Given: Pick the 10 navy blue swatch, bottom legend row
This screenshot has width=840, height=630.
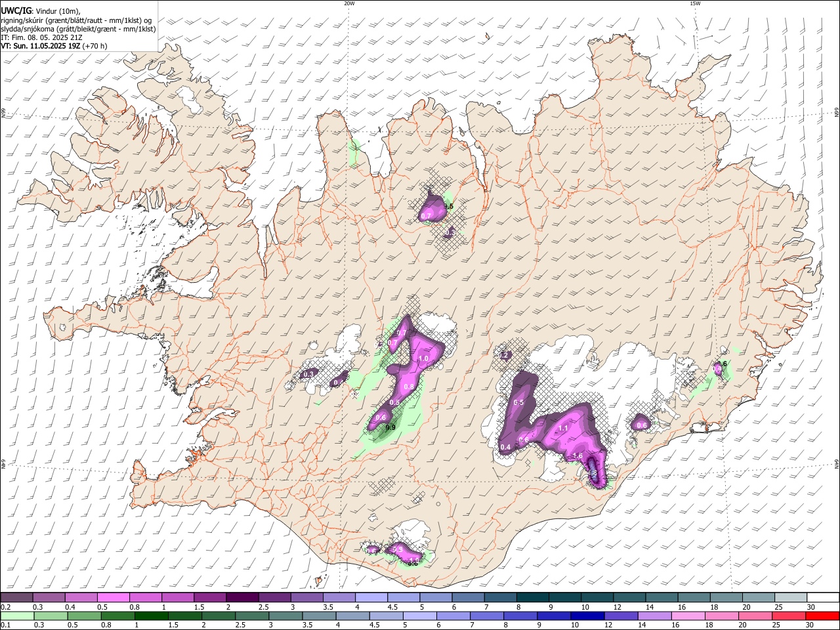Looking at the screenshot, I should (587, 616).
